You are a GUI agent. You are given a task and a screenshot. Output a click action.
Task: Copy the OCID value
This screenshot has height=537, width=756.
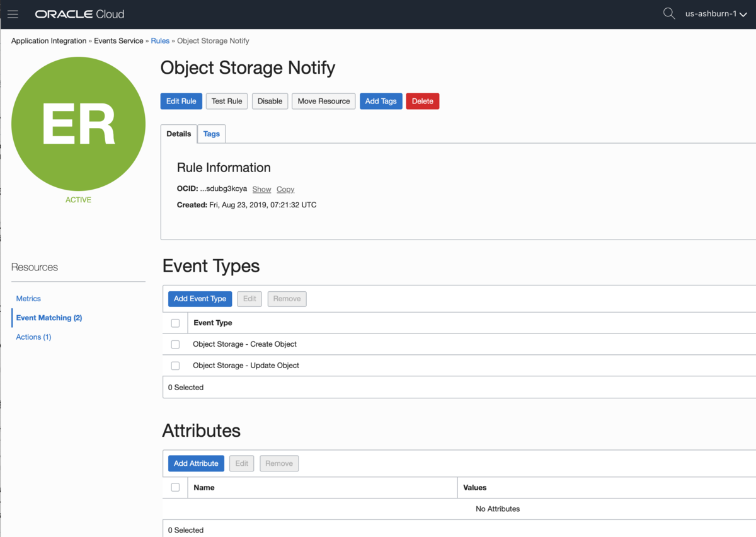[x=285, y=189]
